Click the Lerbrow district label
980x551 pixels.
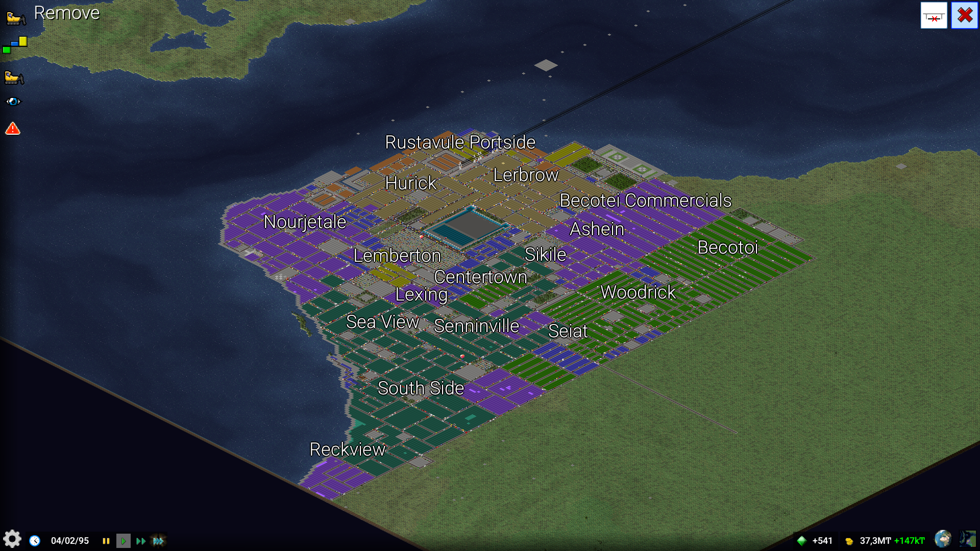tap(526, 175)
